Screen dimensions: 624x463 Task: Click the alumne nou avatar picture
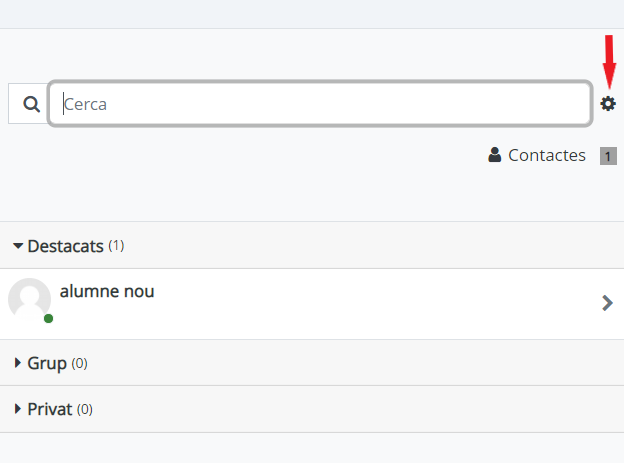coord(29,299)
